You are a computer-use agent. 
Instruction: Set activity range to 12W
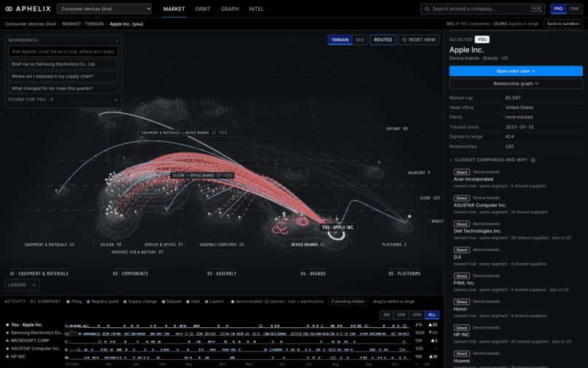[401, 315]
